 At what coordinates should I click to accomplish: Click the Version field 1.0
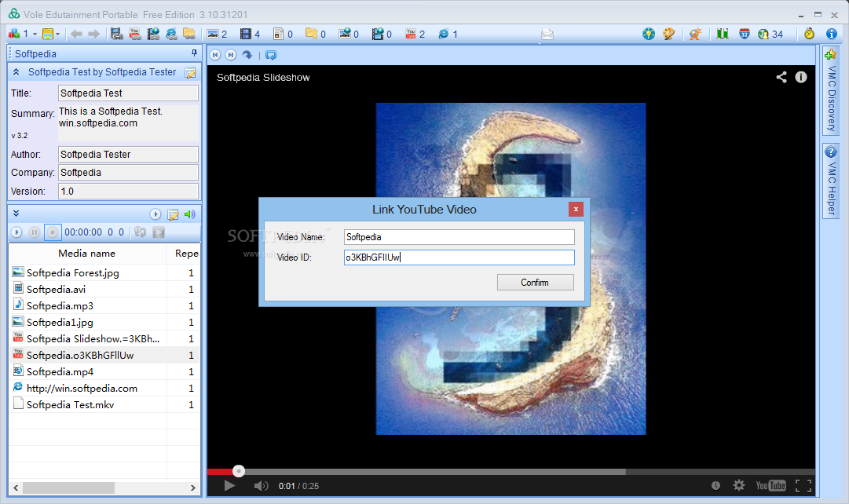128,191
